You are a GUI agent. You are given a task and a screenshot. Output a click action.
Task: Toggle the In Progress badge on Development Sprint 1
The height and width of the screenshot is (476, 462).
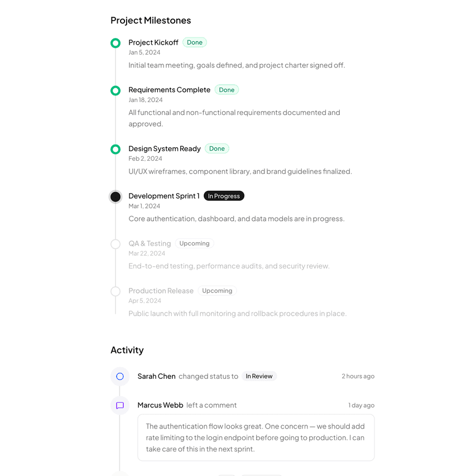[x=224, y=196]
